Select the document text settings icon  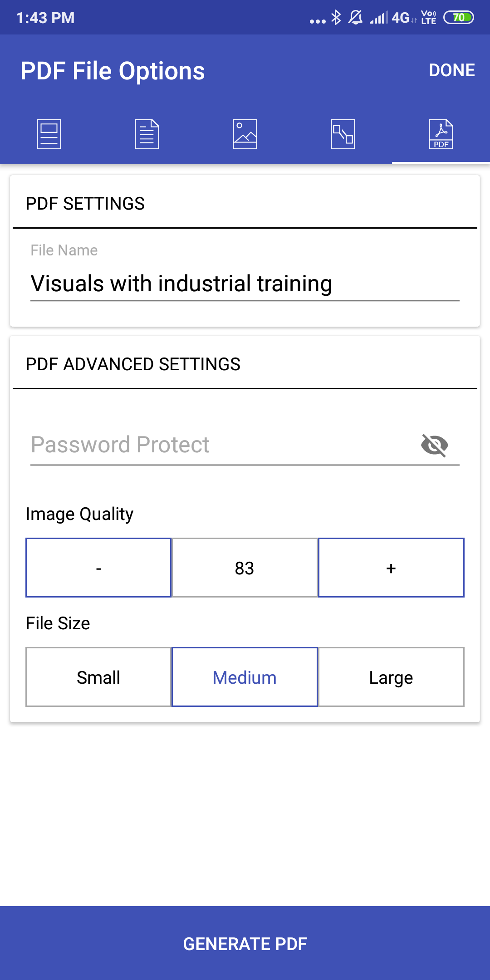tap(147, 134)
